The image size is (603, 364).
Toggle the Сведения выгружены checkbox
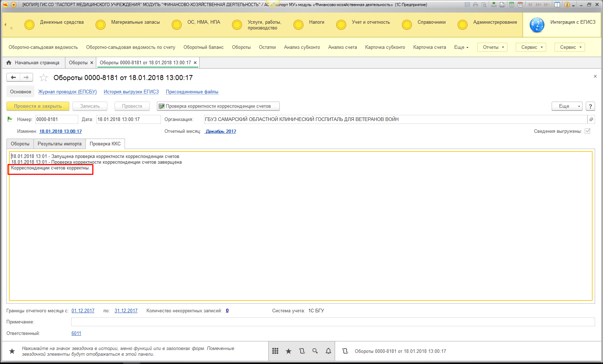[x=588, y=131]
